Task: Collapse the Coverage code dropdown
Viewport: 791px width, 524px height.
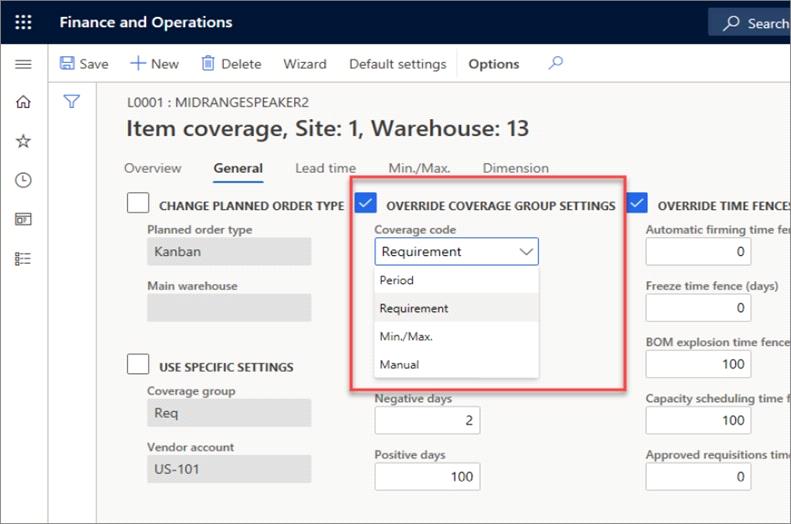Action: point(526,252)
